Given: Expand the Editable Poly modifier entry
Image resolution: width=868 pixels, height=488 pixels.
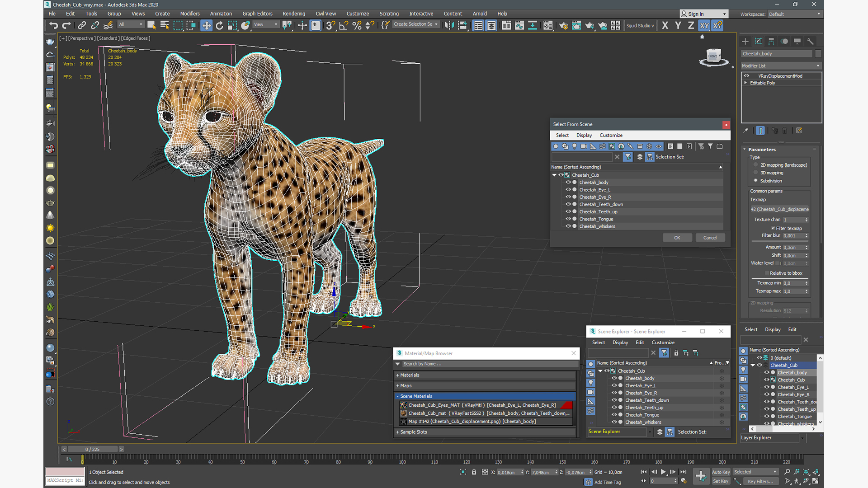Looking at the screenshot, I should 745,83.
